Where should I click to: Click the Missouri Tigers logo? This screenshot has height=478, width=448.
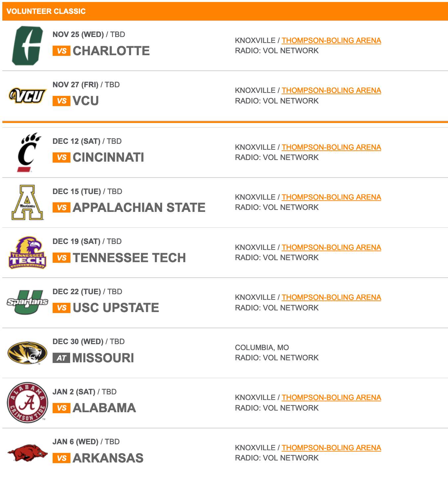(x=27, y=353)
